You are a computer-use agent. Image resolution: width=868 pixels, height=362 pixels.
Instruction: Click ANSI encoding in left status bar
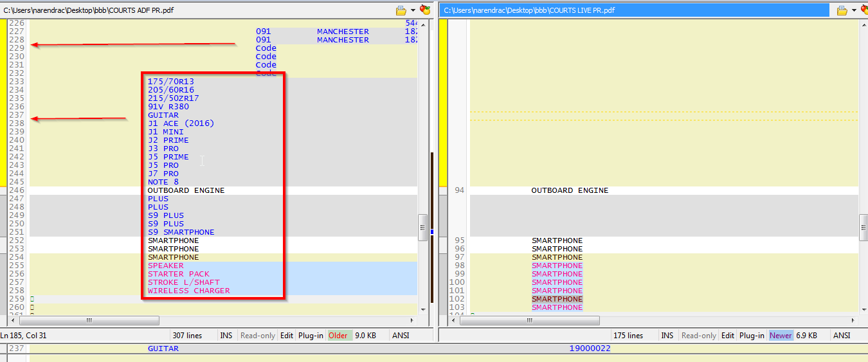coord(401,336)
